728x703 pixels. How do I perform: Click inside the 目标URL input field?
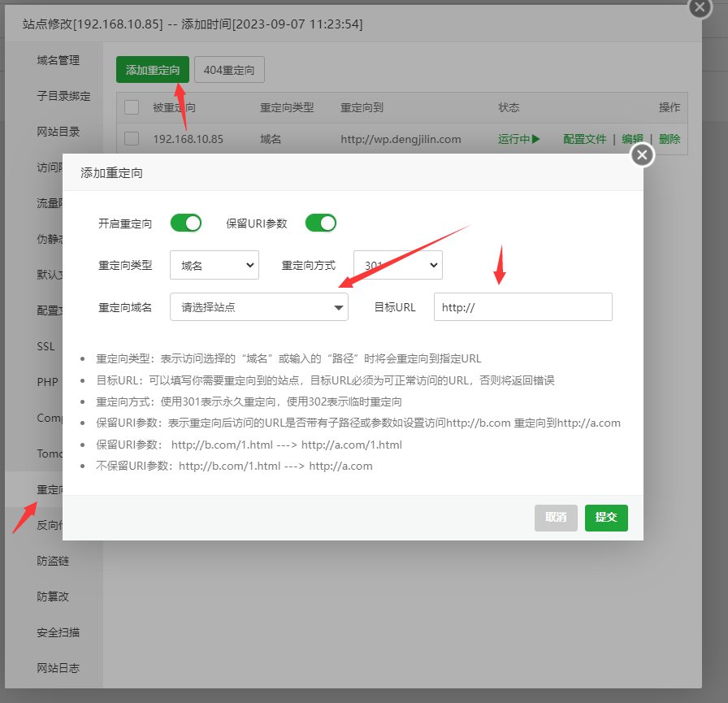522,306
